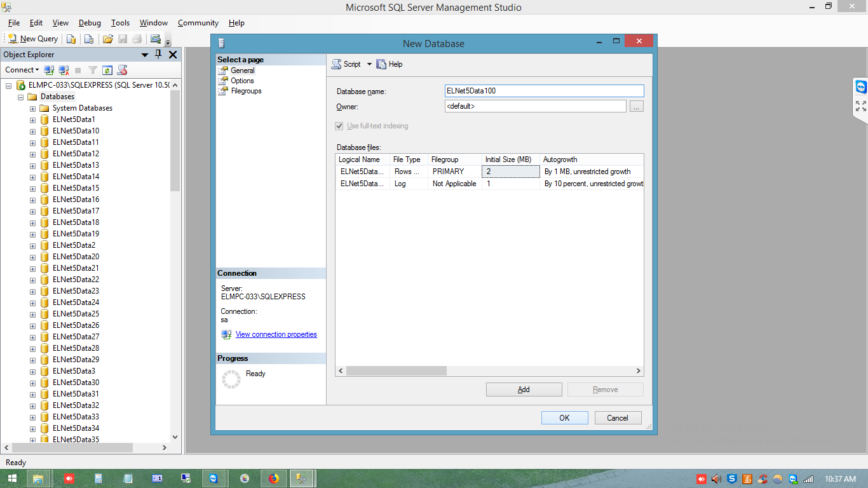
Task: Click the Refresh icon in Object Explorer toolbar
Action: pos(107,70)
